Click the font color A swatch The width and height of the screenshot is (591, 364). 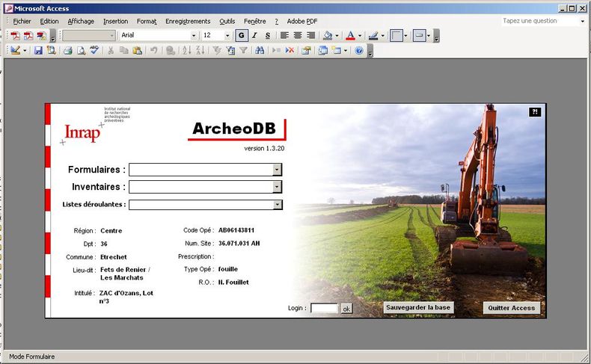pyautogui.click(x=351, y=36)
